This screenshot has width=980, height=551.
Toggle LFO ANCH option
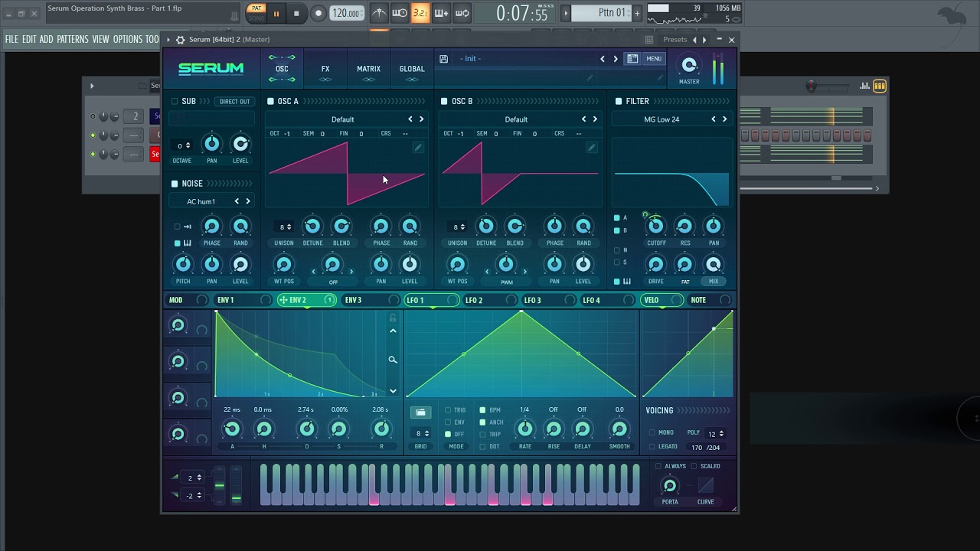pyautogui.click(x=482, y=422)
